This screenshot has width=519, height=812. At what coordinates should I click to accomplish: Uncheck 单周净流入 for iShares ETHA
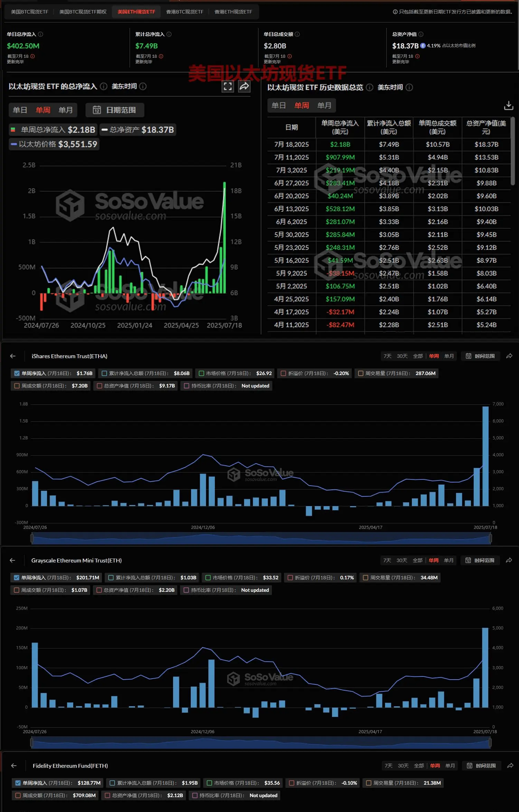click(17, 373)
